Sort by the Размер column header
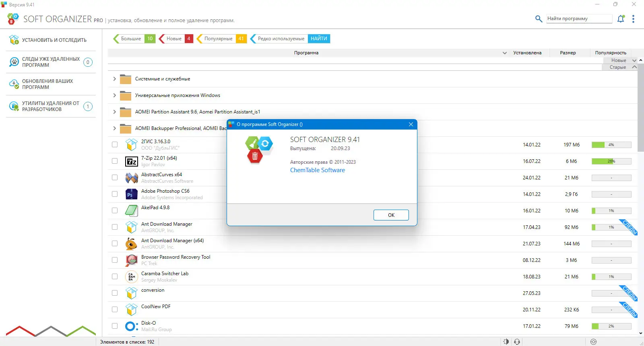This screenshot has height=346, width=644. click(568, 53)
